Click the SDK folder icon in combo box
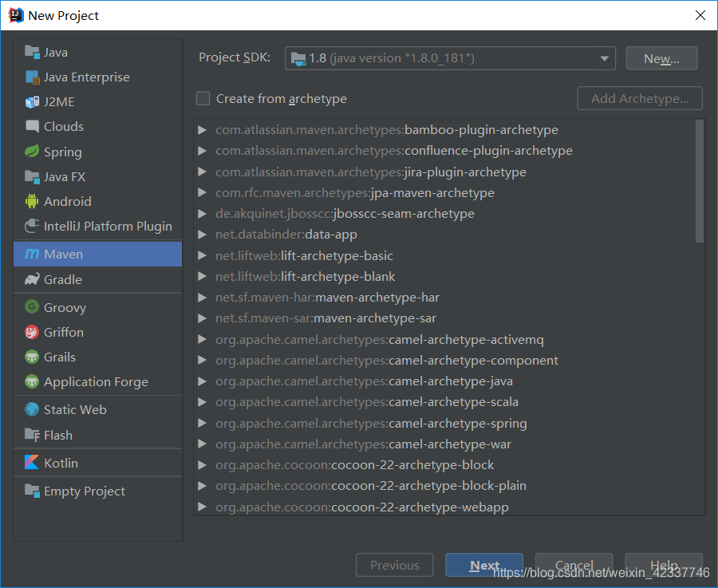The image size is (718, 588). (x=298, y=58)
